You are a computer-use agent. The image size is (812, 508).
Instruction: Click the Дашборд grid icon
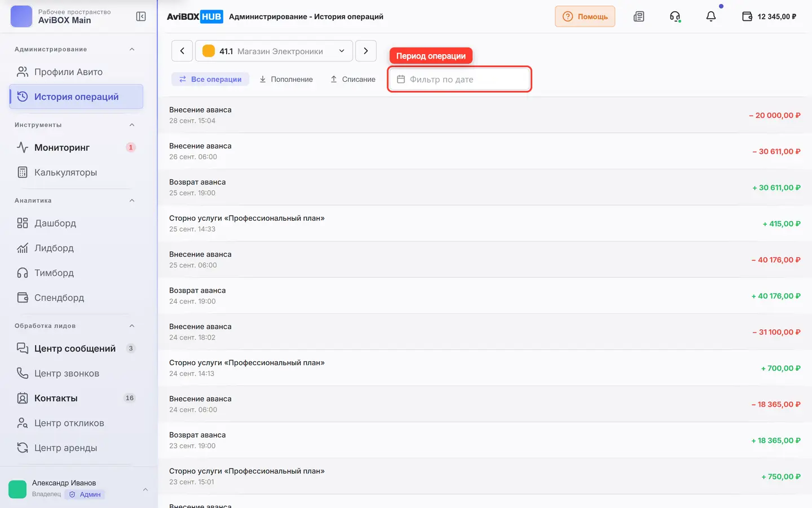coord(23,223)
